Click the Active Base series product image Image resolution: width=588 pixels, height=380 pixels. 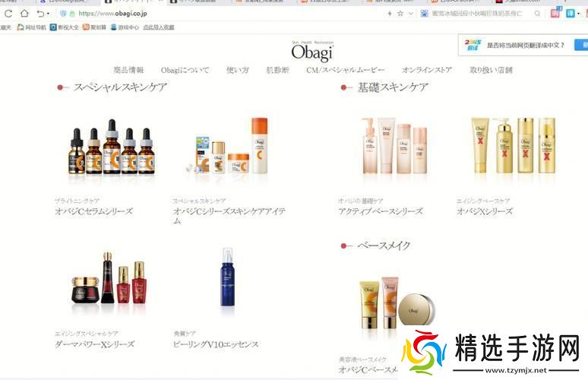coord(394,146)
